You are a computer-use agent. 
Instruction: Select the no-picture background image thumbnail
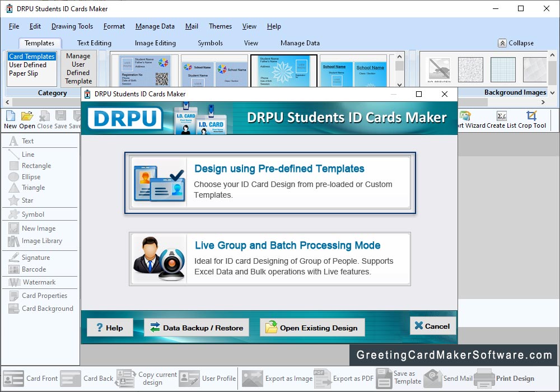click(x=439, y=69)
